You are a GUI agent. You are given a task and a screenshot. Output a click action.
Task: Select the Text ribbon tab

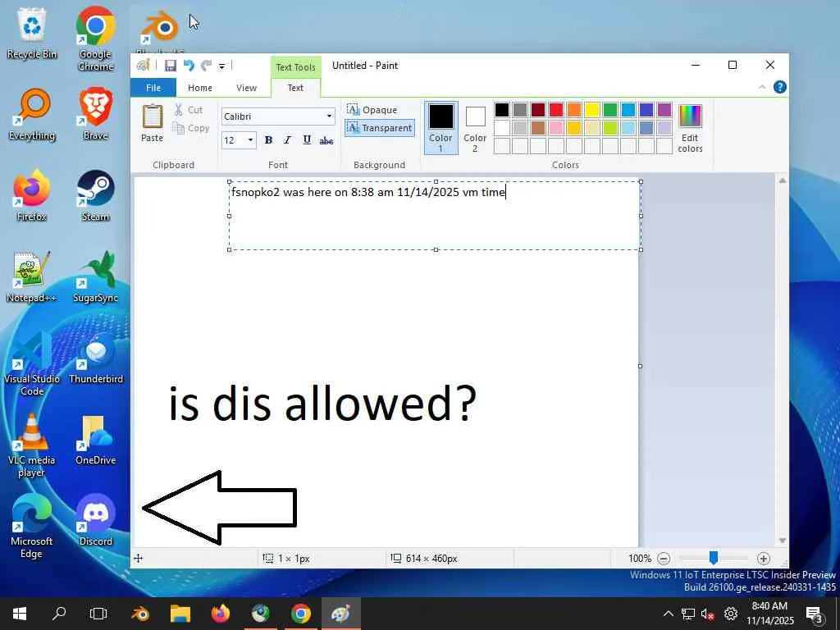point(295,88)
